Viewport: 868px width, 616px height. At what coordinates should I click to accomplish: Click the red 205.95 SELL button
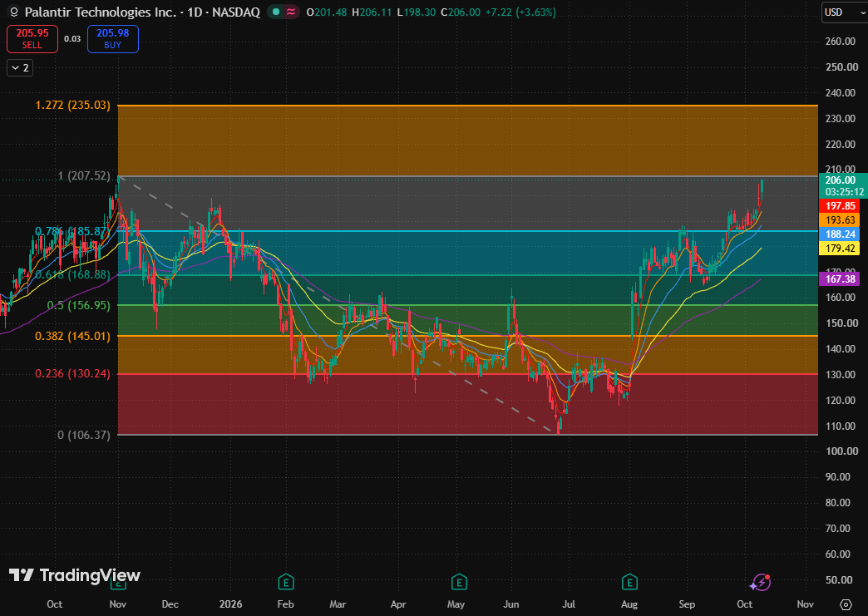pyautogui.click(x=32, y=39)
